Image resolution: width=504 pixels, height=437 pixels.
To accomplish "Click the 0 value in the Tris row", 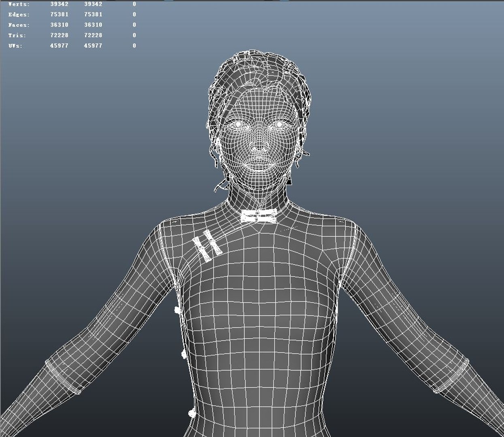I will [134, 36].
